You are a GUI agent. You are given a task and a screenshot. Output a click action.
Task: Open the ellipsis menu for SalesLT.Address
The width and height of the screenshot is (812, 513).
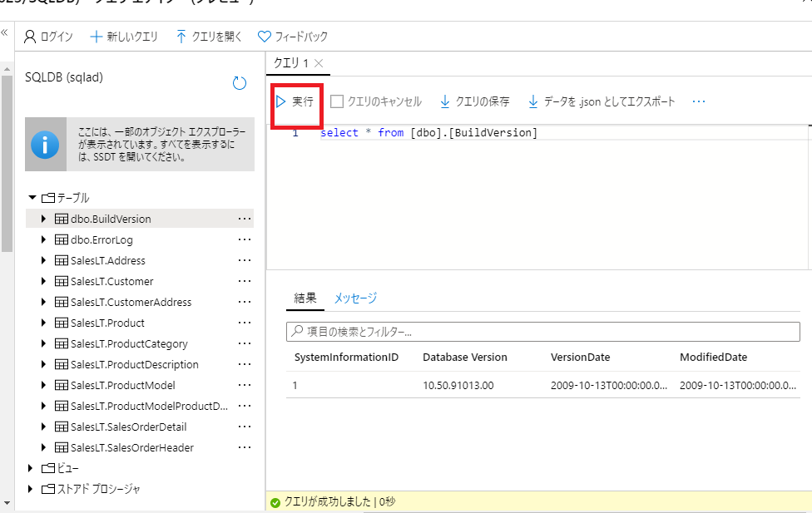click(x=245, y=260)
